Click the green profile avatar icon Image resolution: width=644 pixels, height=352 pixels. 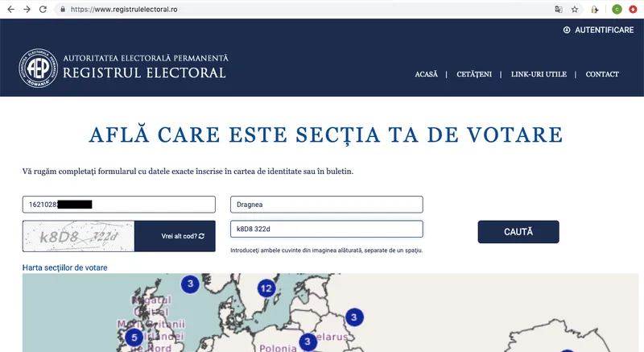pyautogui.click(x=617, y=9)
